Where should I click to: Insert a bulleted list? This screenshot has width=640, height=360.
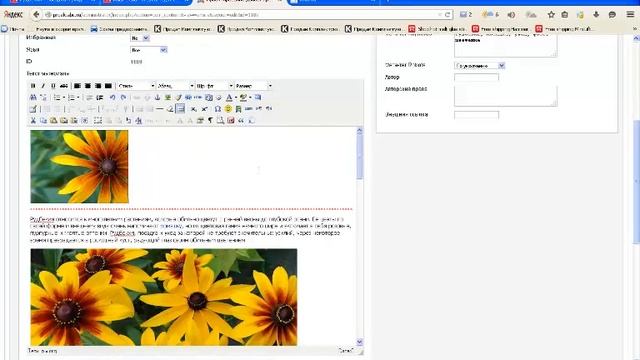pyautogui.click(x=57, y=97)
